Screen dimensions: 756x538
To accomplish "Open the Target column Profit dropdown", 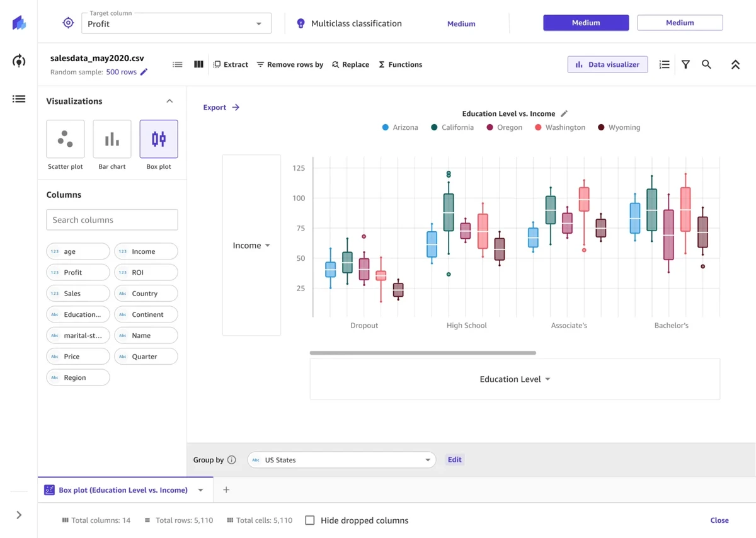I will tap(176, 24).
